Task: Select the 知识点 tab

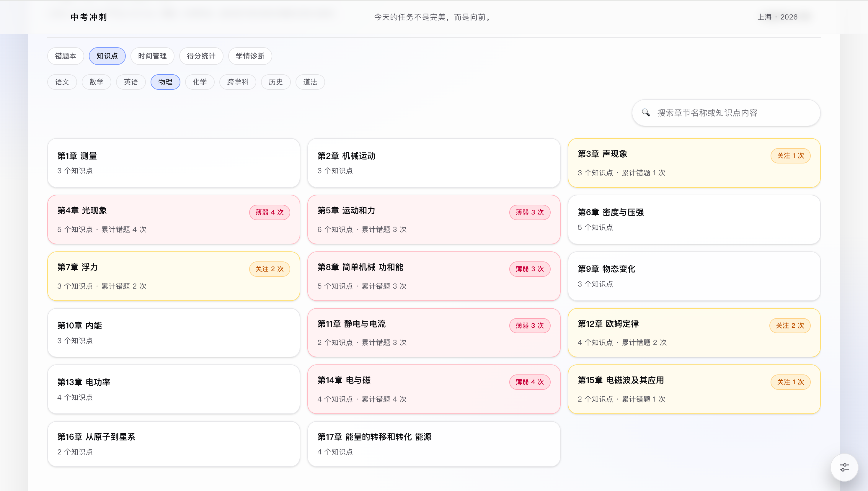Action: coord(107,56)
